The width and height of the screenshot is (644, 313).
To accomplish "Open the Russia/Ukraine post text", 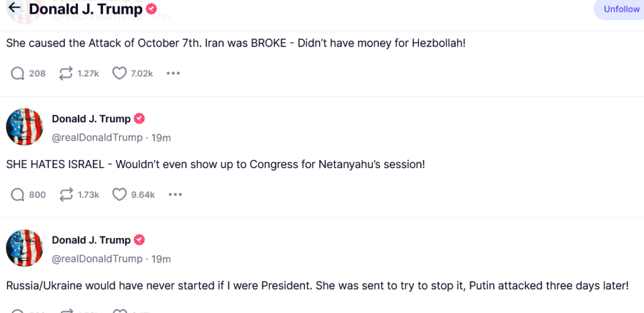I will pos(317,285).
